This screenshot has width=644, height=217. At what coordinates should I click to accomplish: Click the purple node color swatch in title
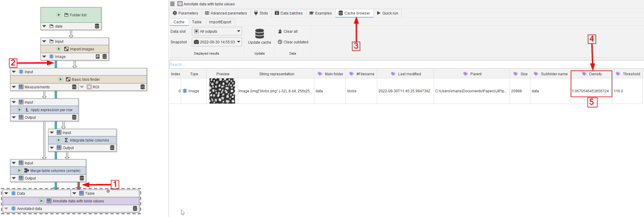coord(180,4)
